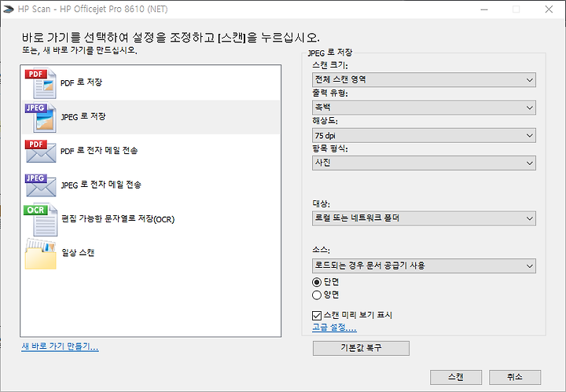Minimize the HP Scan window

point(484,9)
